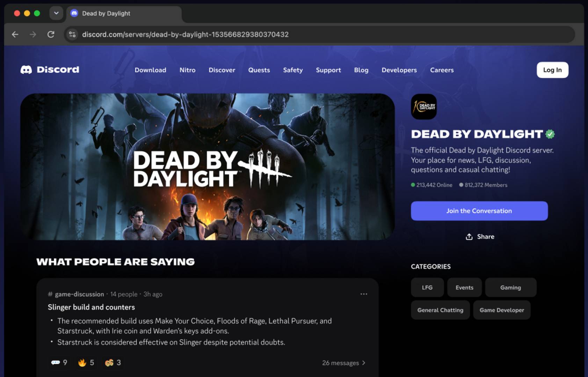Screen dimensions: 588x377
Task: Open site information icon in address bar
Action: pyautogui.click(x=72, y=34)
